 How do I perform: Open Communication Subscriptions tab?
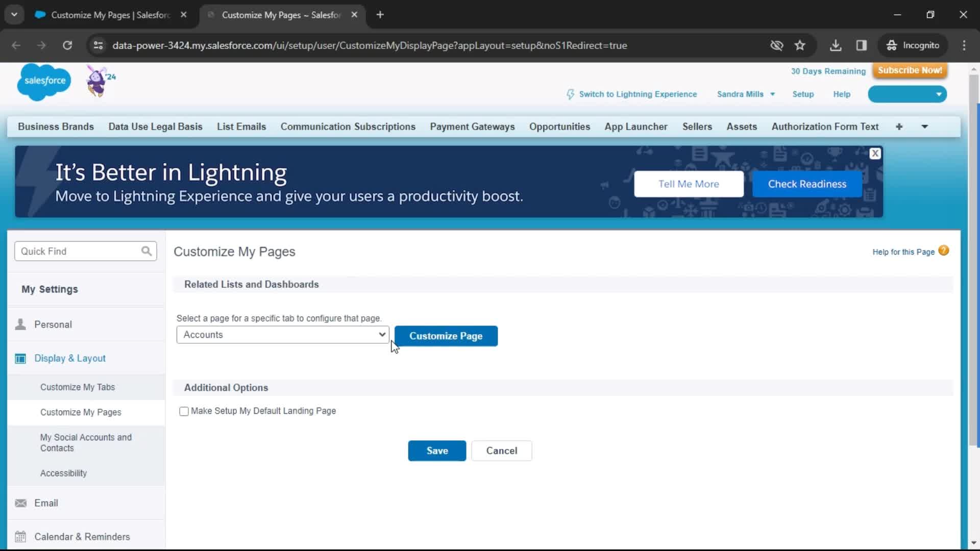(348, 127)
